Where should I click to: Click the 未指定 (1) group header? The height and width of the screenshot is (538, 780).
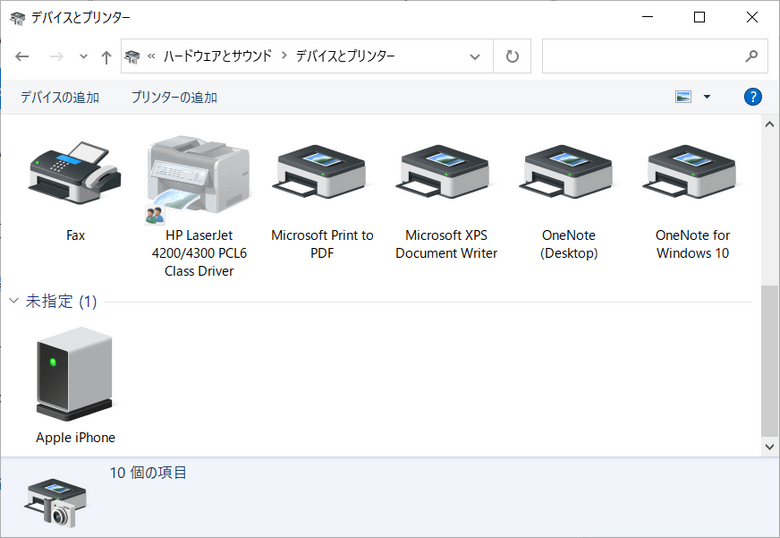coord(61,301)
